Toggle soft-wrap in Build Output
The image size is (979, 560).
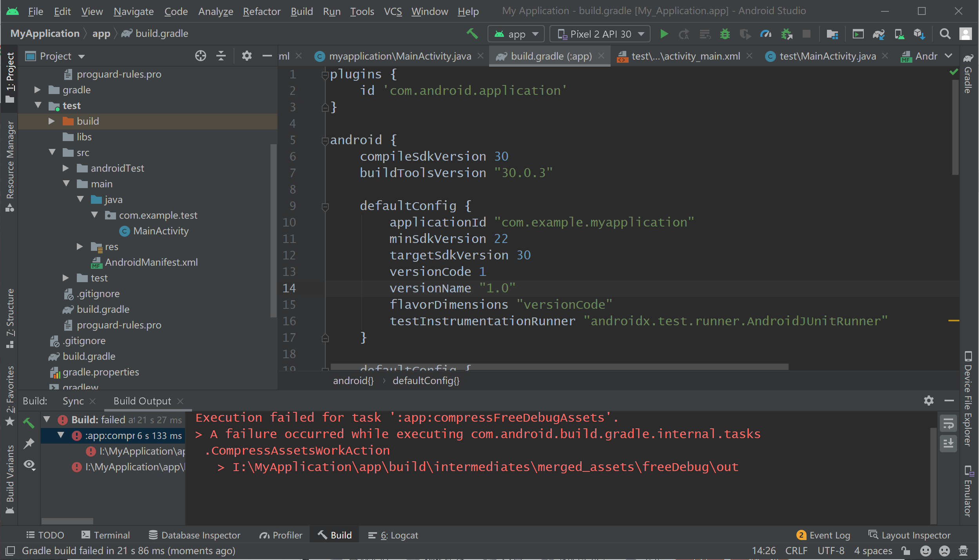949,424
